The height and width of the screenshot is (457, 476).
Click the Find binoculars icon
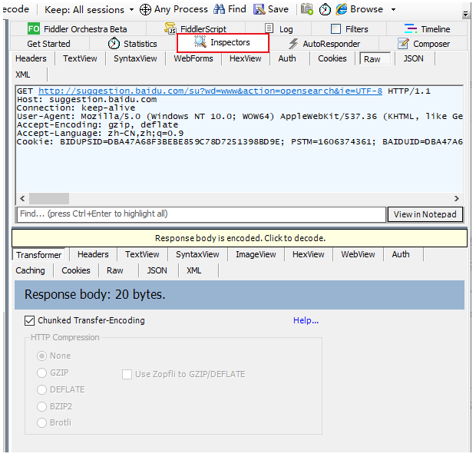tap(219, 9)
